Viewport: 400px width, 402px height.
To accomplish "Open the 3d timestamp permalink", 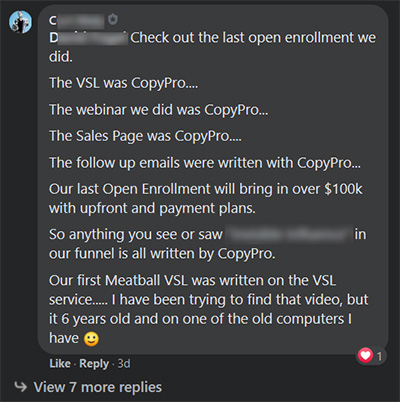I will click(124, 363).
